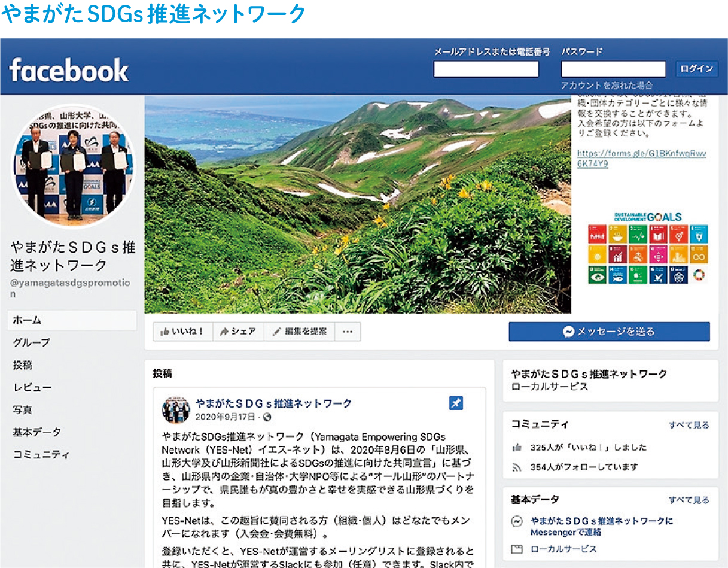This screenshot has width=728, height=568.
Task: Click the 325人が「いいね！」しました text
Action: click(x=589, y=448)
